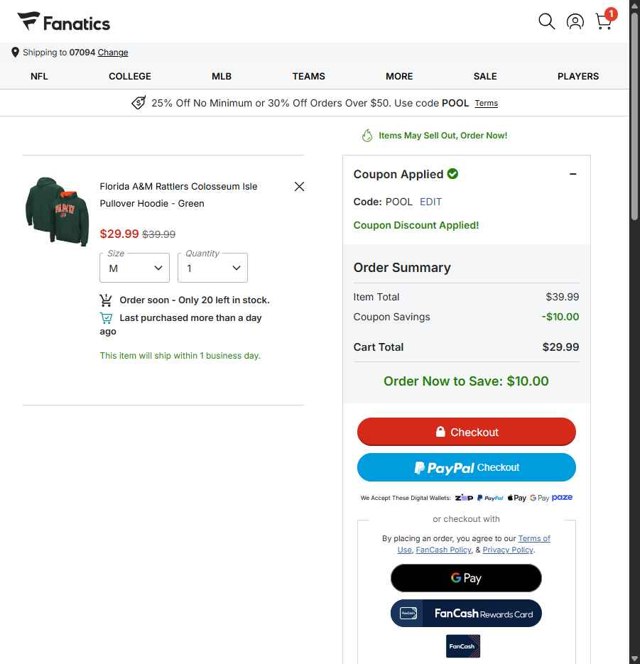640x664 pixels.
Task: Collapse the Coupon Applied section
Action: (x=573, y=174)
